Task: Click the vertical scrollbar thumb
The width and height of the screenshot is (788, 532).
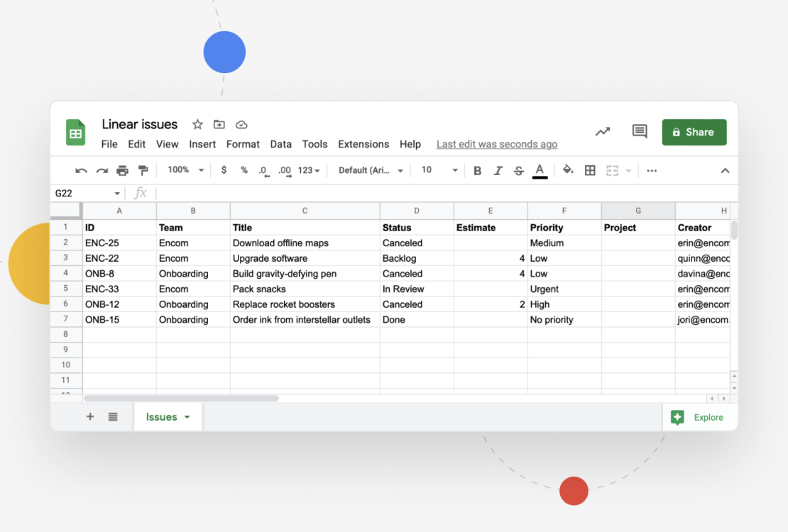Action: [x=734, y=230]
